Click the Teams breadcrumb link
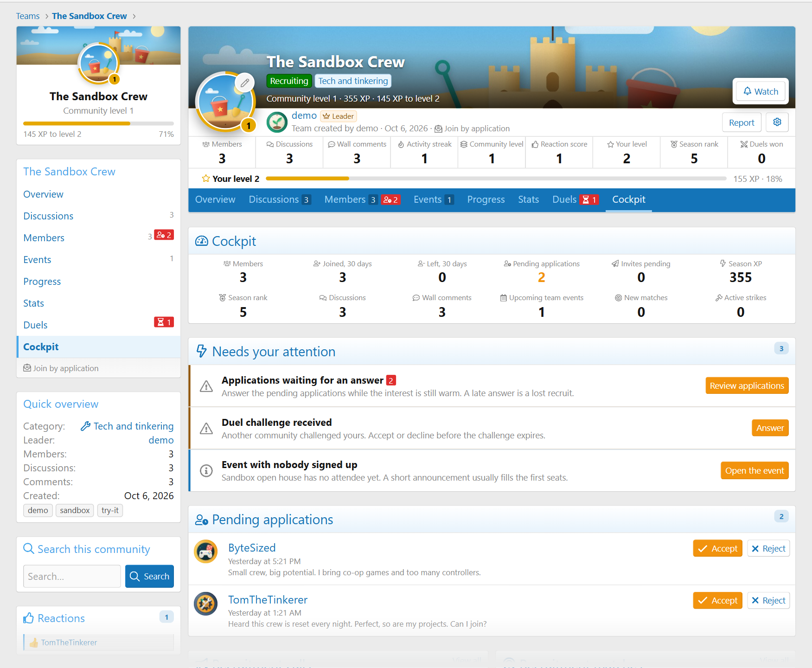 coord(28,16)
